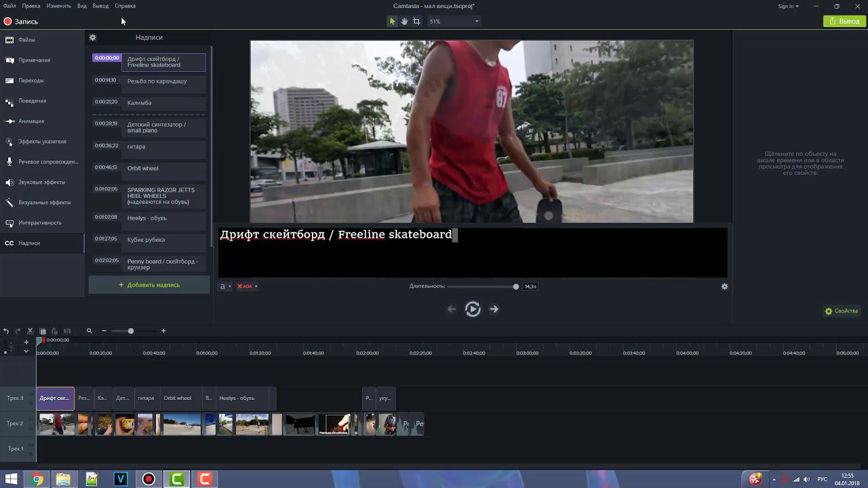This screenshot has height=488, width=868.
Task: Click the timeline magnifier zoom icon
Action: pos(89,331)
